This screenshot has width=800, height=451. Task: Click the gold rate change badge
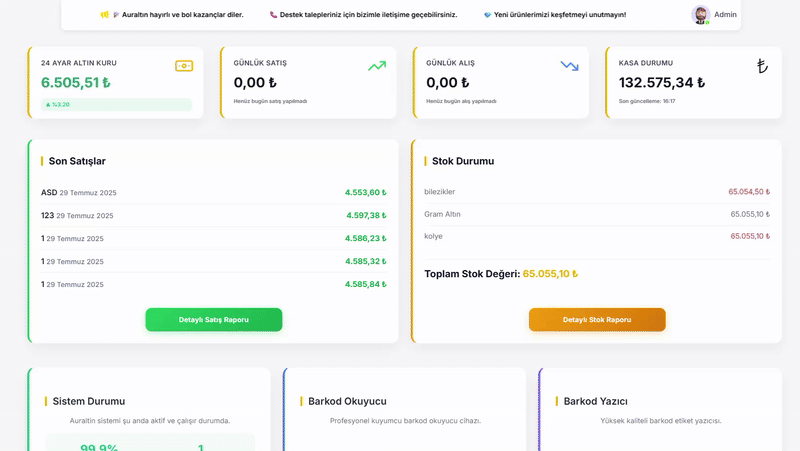(116, 105)
